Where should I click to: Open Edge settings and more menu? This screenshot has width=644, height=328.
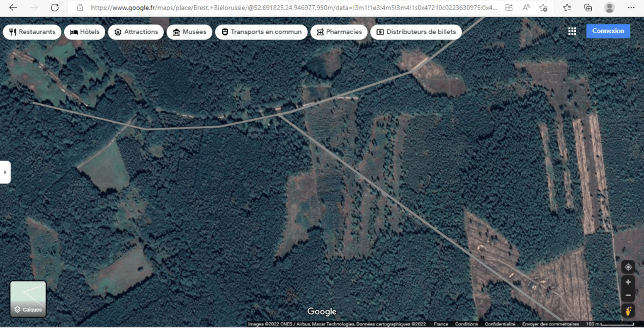pos(631,8)
